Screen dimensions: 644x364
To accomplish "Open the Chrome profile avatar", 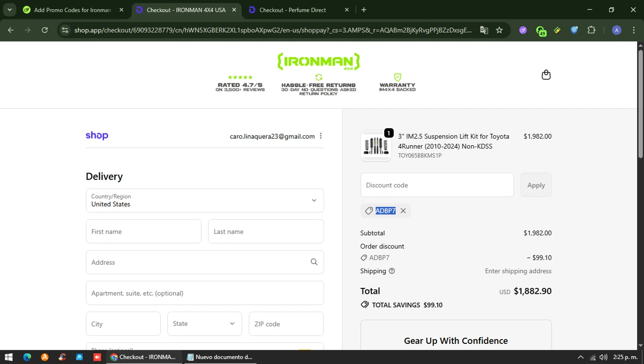I will point(617,30).
